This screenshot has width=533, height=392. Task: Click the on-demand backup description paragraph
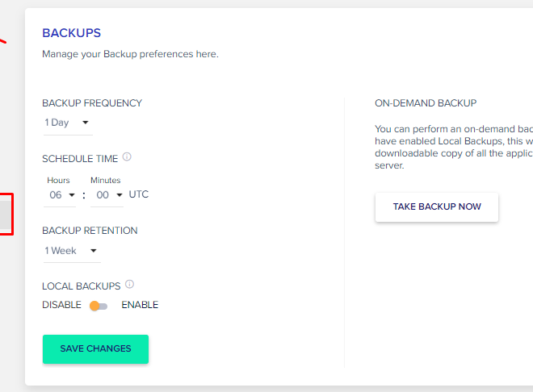454,147
